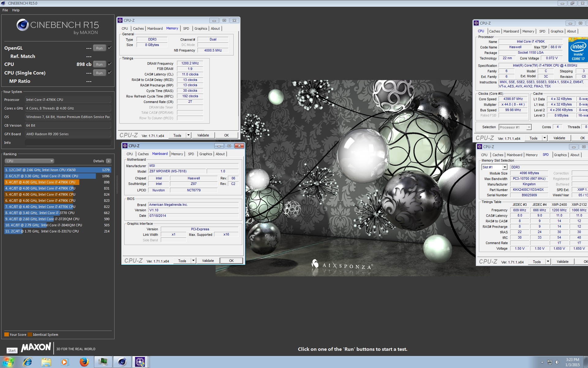
Task: Select the Intel Xeon CPU X5650 ranking row
Action: pyautogui.click(x=58, y=170)
